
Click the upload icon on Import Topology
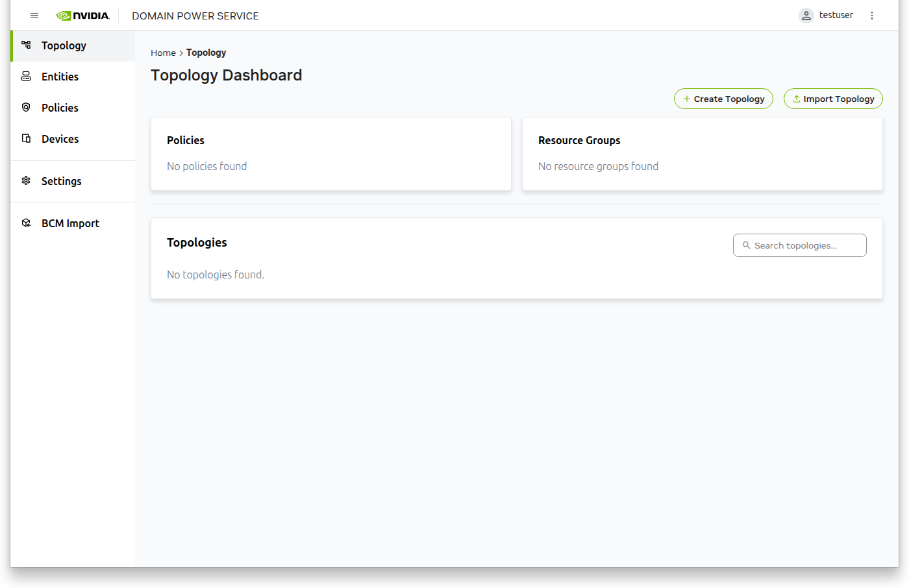click(x=796, y=99)
